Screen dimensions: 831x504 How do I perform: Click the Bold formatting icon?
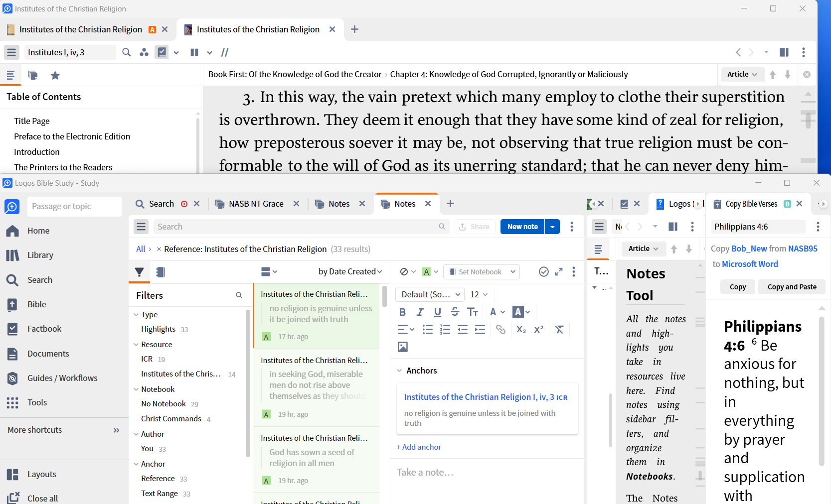[403, 312]
